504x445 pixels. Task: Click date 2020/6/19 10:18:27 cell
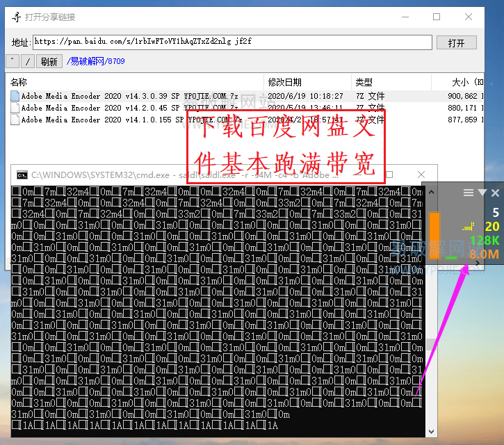tap(305, 96)
